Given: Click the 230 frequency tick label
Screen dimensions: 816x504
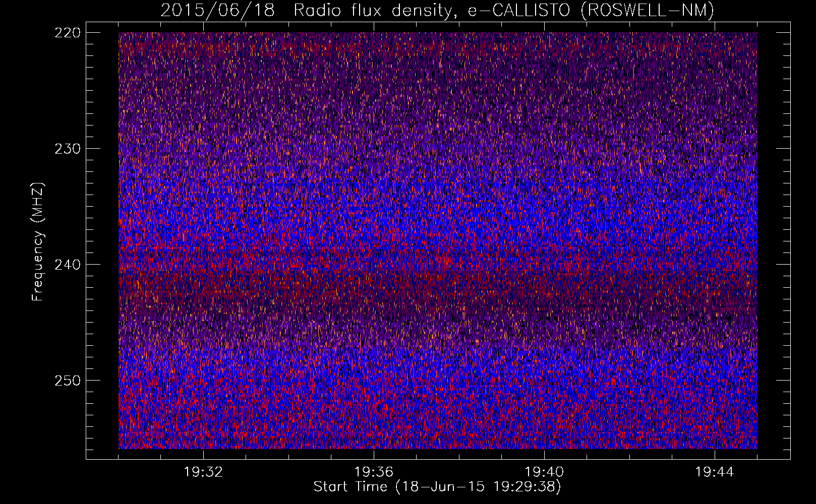Looking at the screenshot, I should pos(67,149).
